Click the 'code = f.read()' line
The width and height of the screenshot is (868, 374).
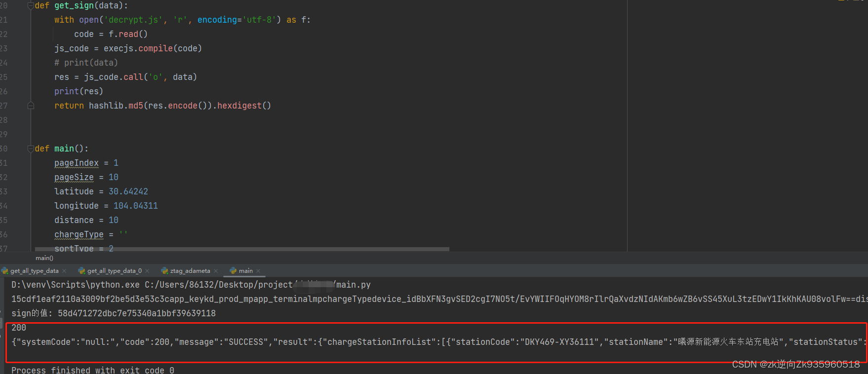pyautogui.click(x=111, y=34)
